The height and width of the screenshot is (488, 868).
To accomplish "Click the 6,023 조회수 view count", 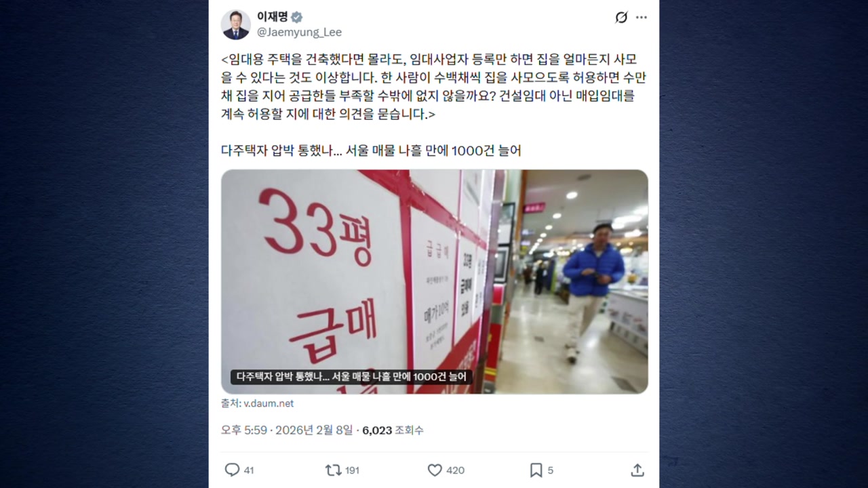I will tap(393, 430).
